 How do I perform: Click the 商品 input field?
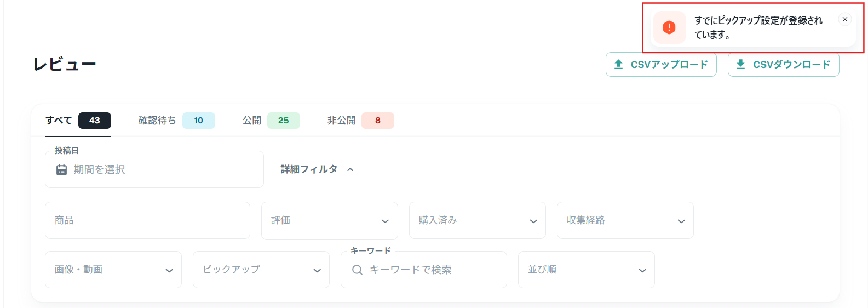click(147, 220)
